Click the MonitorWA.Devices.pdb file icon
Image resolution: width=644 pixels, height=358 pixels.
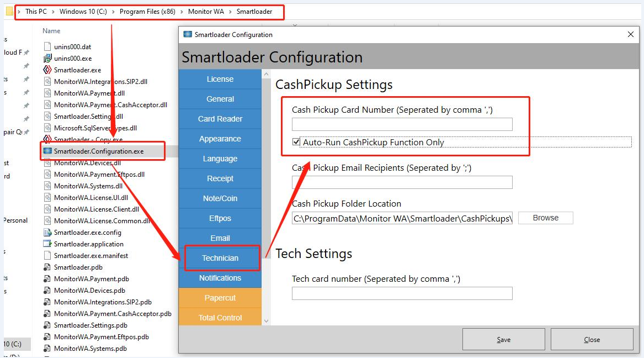click(47, 290)
